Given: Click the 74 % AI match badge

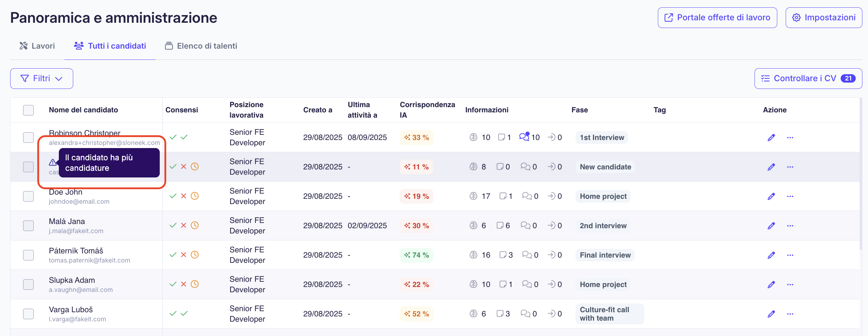Looking at the screenshot, I should [416, 255].
